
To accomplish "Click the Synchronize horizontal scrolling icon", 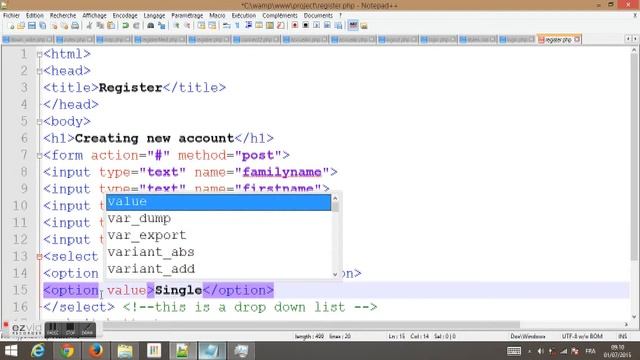I will tap(212, 26).
